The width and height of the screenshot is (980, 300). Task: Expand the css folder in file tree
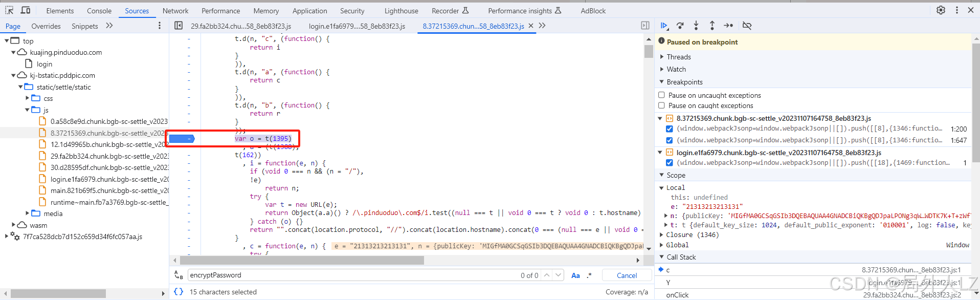point(28,98)
